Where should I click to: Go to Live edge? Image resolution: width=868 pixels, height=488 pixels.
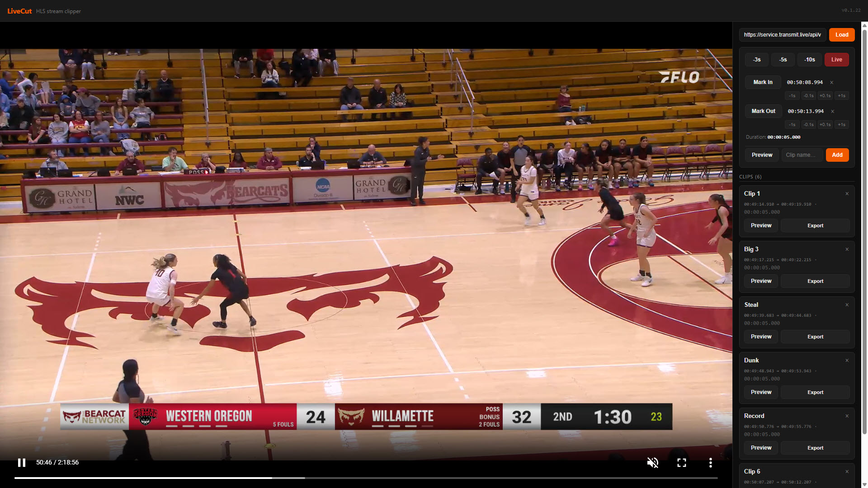(836, 60)
